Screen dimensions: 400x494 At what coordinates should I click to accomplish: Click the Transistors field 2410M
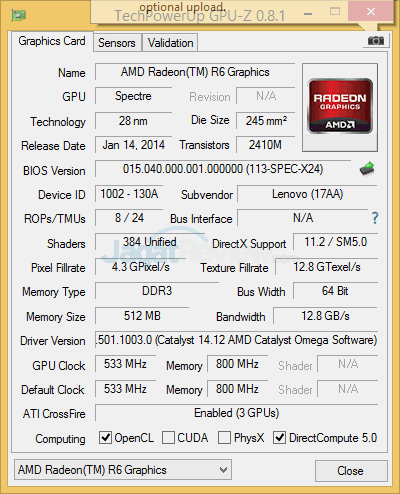(266, 145)
